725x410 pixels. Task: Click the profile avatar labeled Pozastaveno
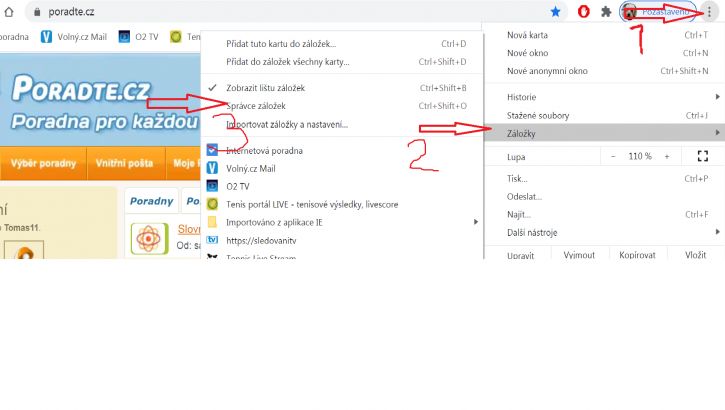click(657, 12)
